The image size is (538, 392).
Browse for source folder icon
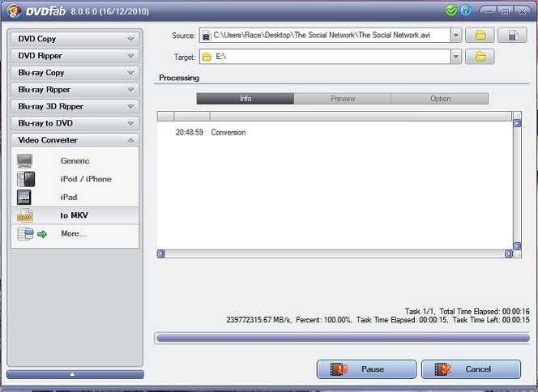coord(480,36)
